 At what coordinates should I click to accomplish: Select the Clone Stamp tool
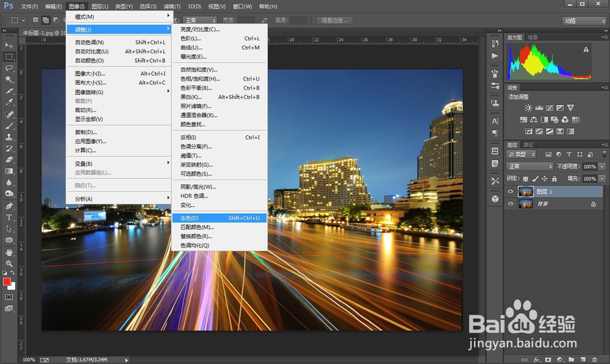[x=9, y=137]
